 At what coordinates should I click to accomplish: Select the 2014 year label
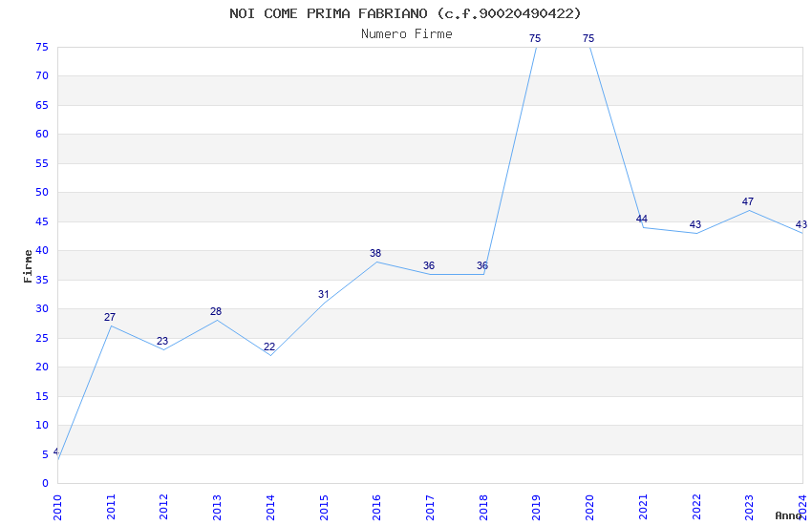270,507
